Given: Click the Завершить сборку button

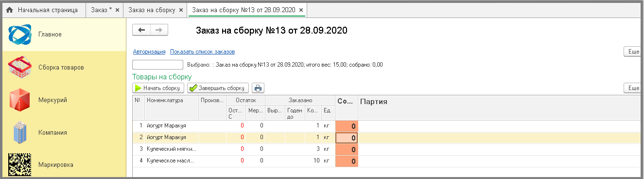Looking at the screenshot, I should 218,88.
